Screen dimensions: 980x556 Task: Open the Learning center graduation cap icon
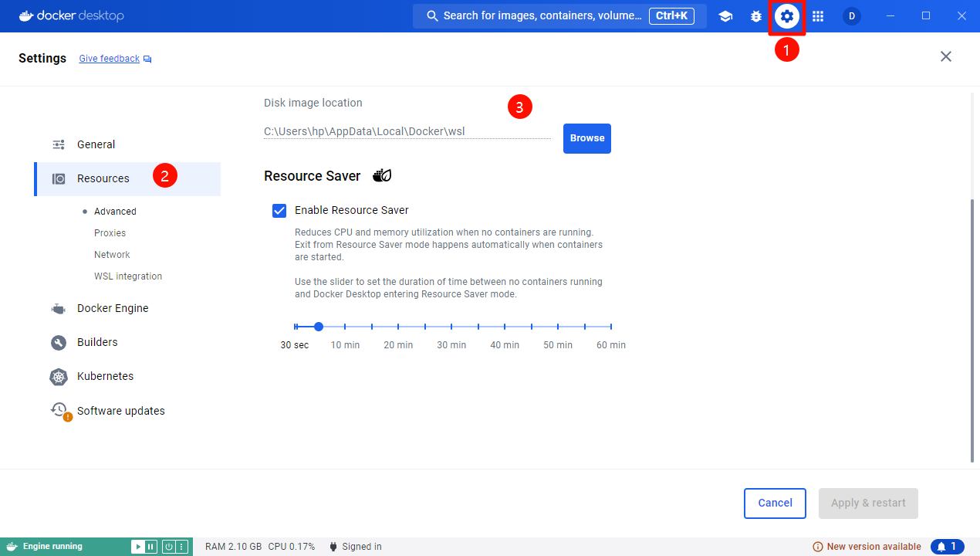tap(725, 16)
